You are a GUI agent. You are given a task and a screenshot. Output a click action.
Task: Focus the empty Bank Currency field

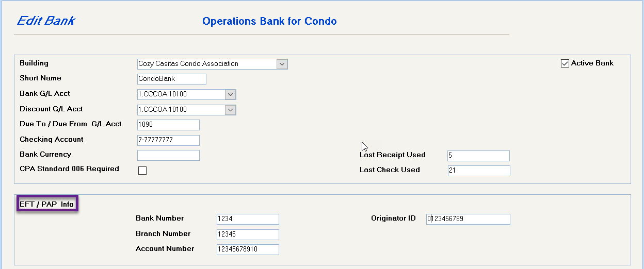pos(168,155)
